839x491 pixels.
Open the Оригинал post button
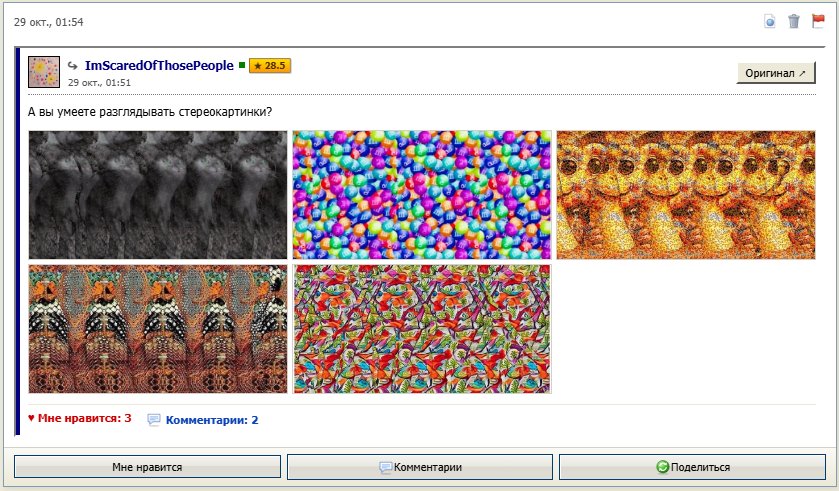coord(776,73)
